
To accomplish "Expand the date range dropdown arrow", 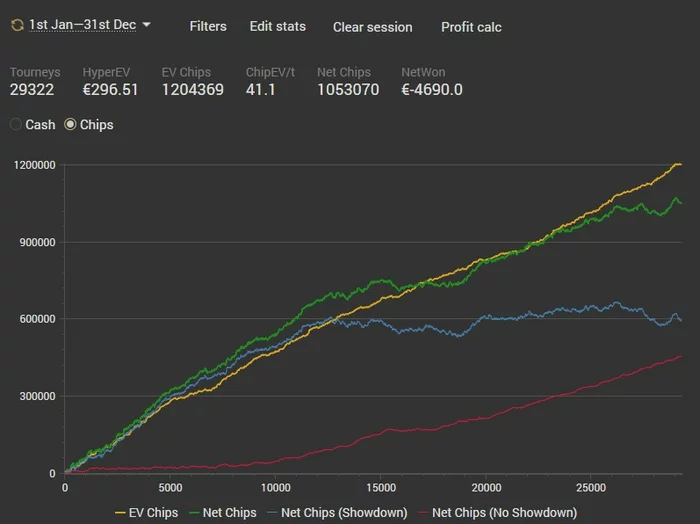I will 147,24.
